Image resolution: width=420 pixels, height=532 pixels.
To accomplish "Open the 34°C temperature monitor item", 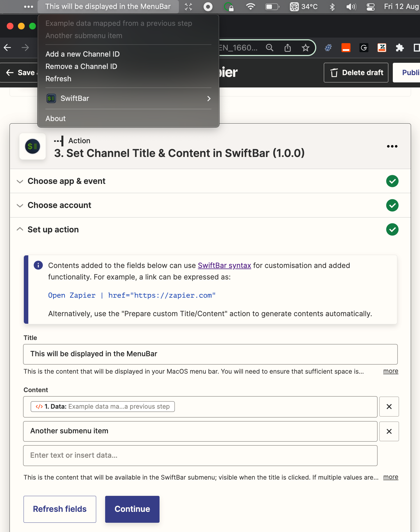I will click(304, 7).
